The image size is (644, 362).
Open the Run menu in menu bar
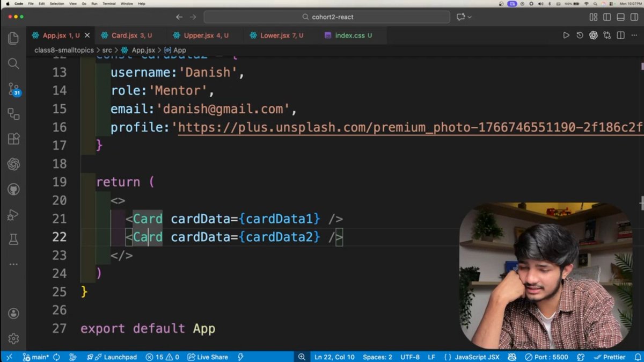click(x=94, y=4)
